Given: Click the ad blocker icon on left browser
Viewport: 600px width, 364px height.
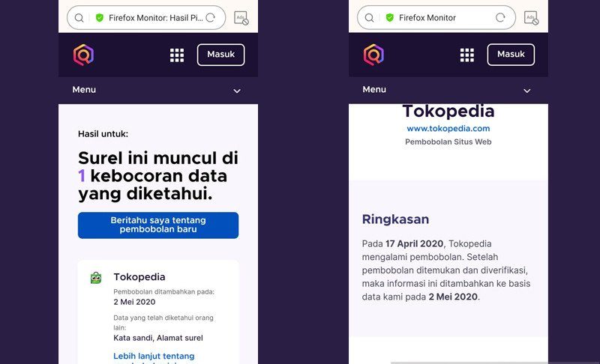Looking at the screenshot, I should 241,18.
